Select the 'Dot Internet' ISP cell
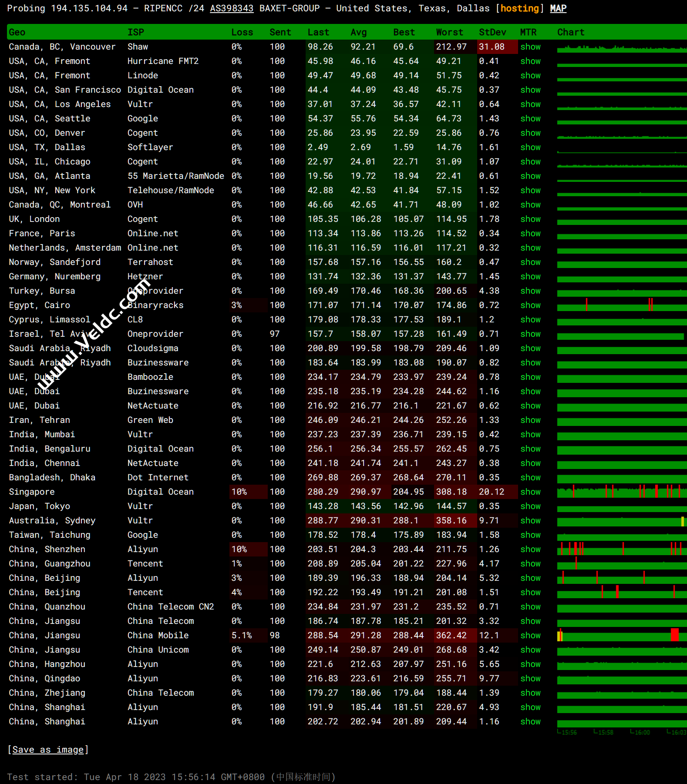 pyautogui.click(x=158, y=477)
